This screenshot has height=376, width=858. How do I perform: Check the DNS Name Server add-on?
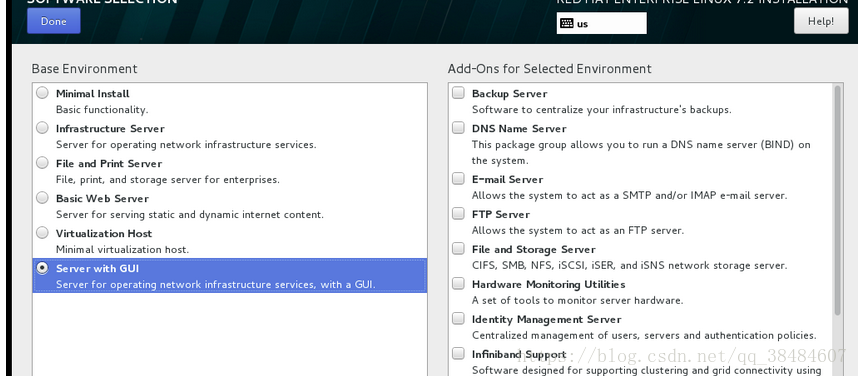pos(458,128)
